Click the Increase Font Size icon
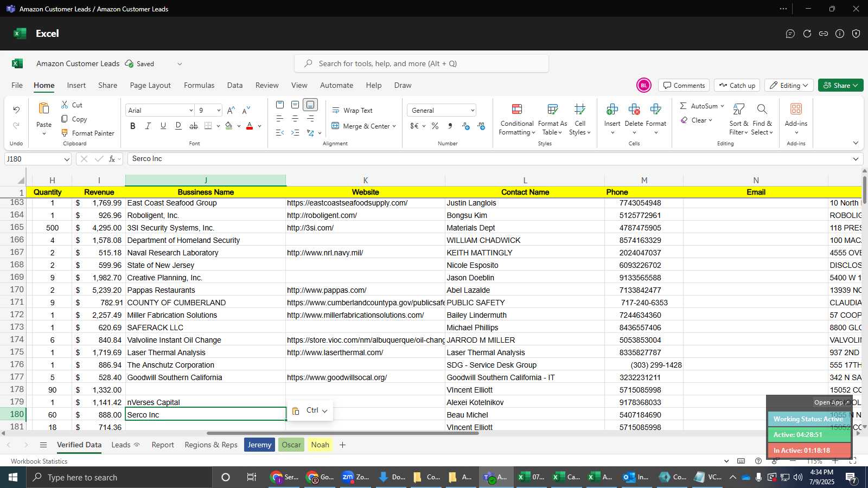 point(231,110)
